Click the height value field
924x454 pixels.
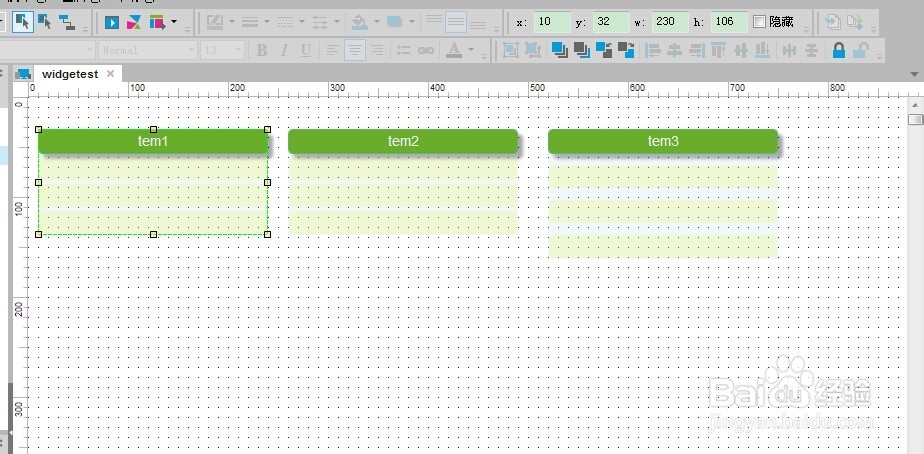(x=729, y=22)
